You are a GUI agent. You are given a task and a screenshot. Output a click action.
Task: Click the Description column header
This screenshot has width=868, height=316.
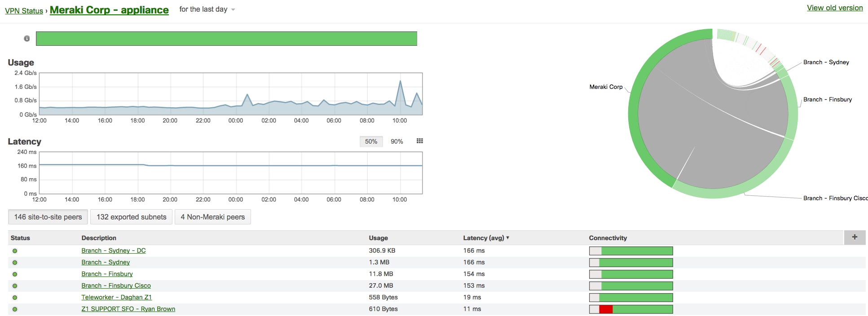pos(99,238)
